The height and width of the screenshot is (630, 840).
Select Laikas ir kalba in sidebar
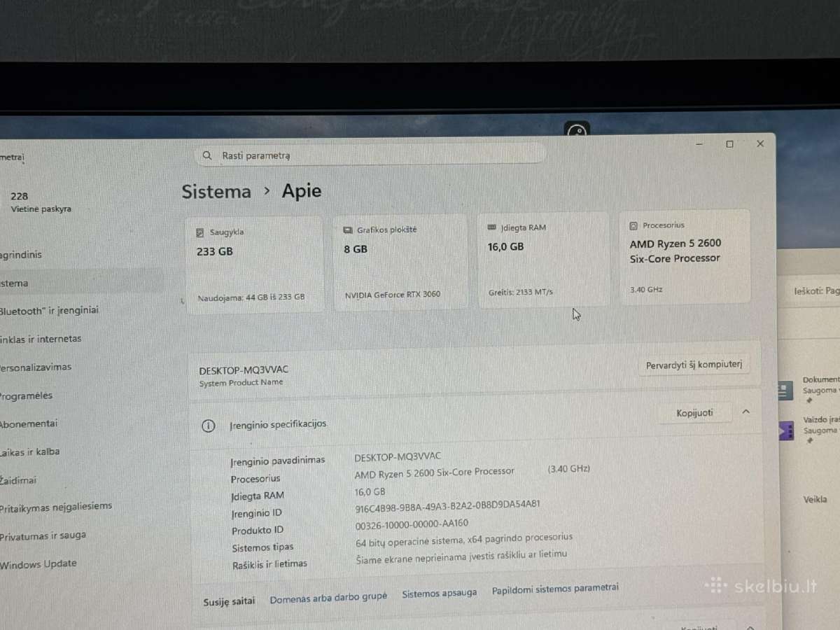tap(30, 452)
